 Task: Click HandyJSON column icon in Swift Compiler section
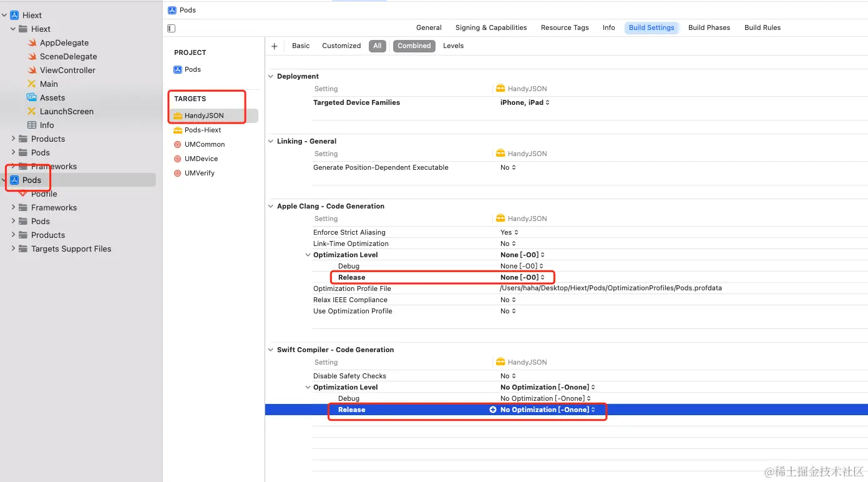[x=500, y=362]
